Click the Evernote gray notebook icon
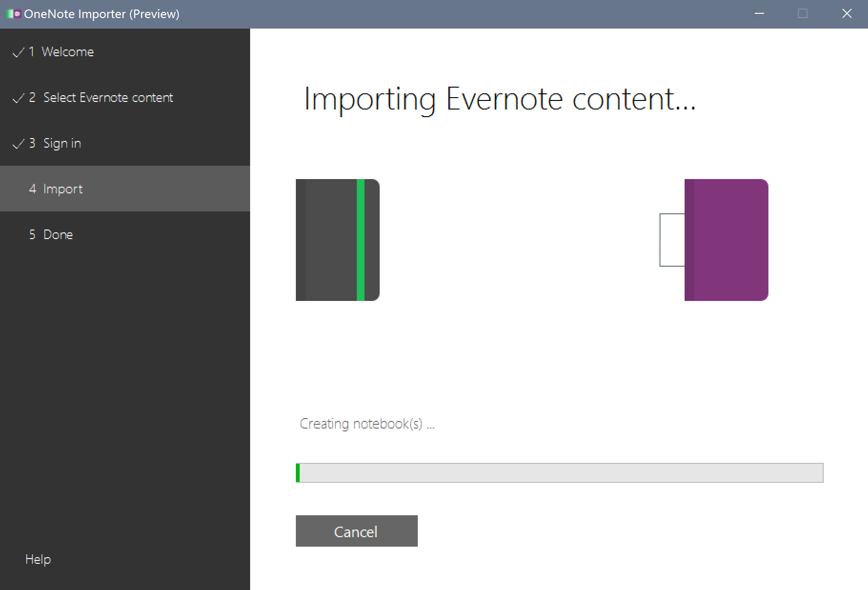The image size is (868, 590). [338, 240]
